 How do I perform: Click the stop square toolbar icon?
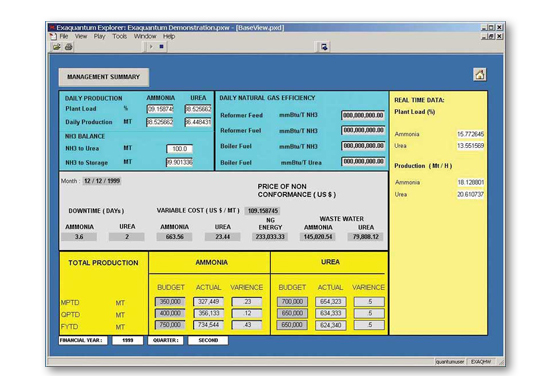tap(161, 46)
